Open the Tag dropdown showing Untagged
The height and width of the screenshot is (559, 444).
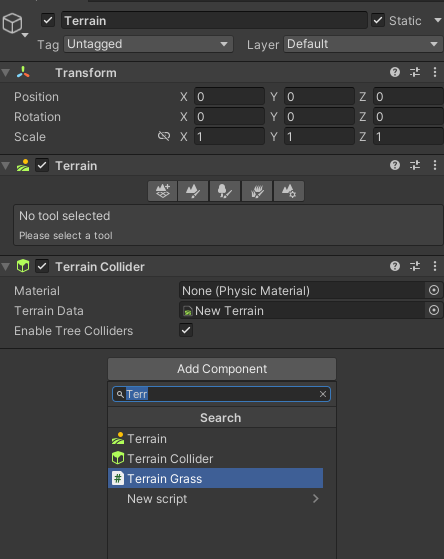click(x=148, y=44)
